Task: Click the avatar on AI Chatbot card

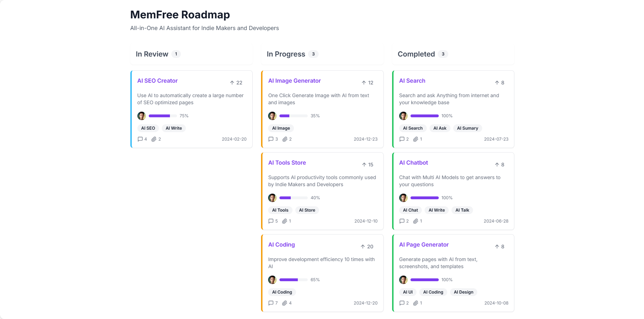Action: click(403, 198)
